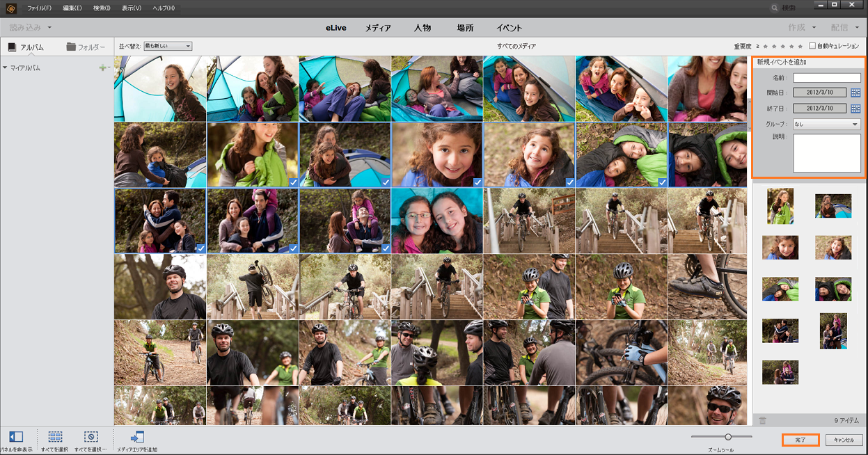Click the すべてを選択 select all icon
This screenshot has height=455, width=868.
(x=55, y=437)
